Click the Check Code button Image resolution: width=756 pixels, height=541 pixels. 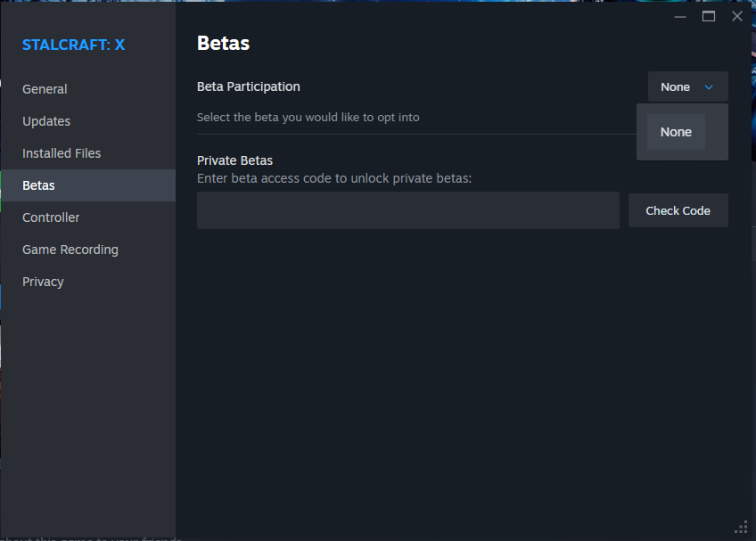pyautogui.click(x=678, y=210)
